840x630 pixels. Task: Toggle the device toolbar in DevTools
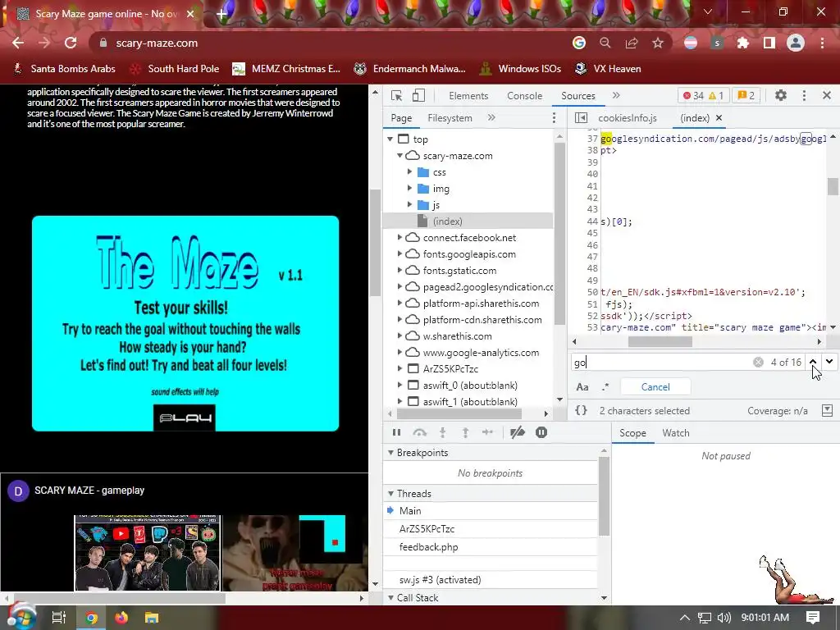point(418,96)
